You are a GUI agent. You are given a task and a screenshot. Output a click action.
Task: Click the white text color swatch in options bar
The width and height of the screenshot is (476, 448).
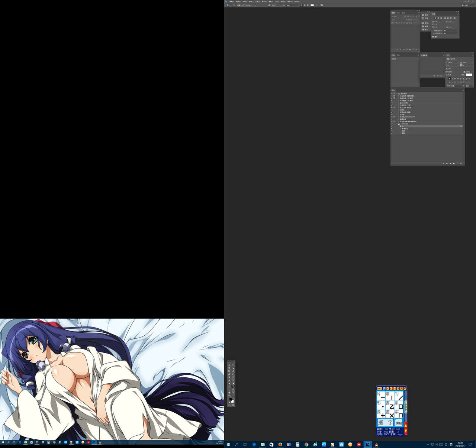coord(312,5)
